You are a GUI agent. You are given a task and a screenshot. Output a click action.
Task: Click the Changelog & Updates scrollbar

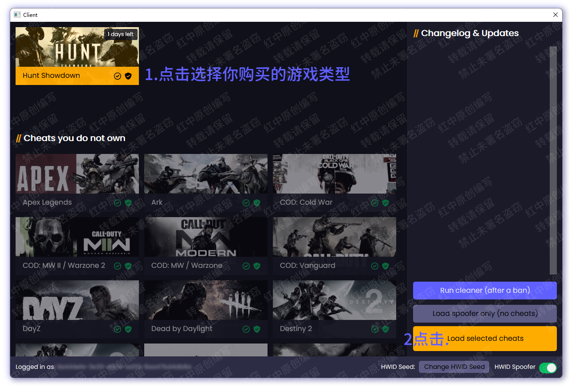[x=553, y=160]
